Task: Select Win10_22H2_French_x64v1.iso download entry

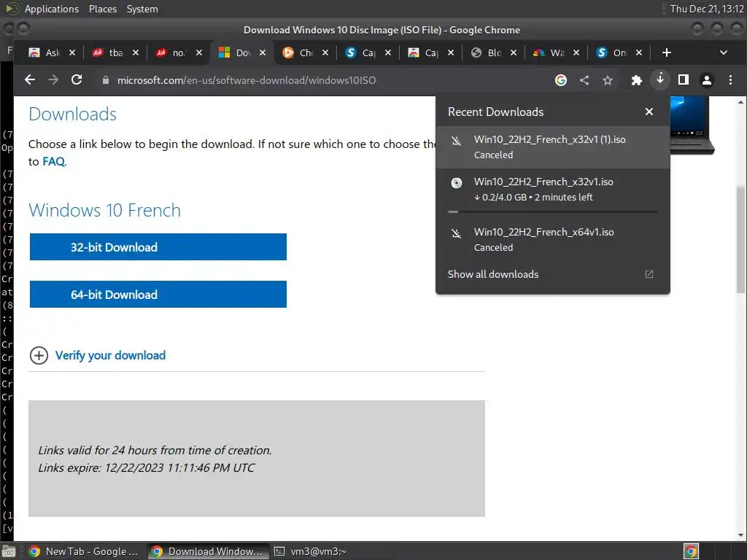Action: pyautogui.click(x=553, y=239)
